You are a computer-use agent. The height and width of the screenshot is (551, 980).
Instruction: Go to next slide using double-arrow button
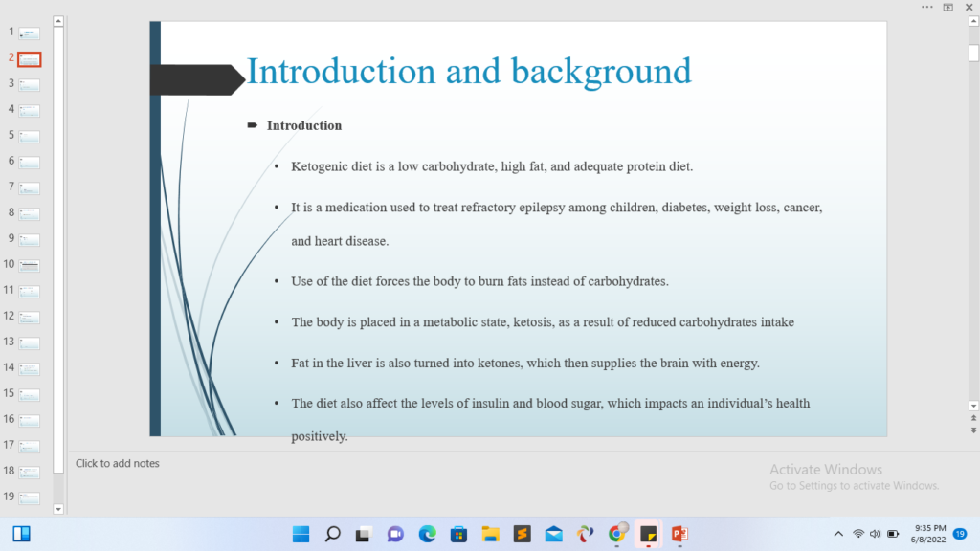coord(973,430)
